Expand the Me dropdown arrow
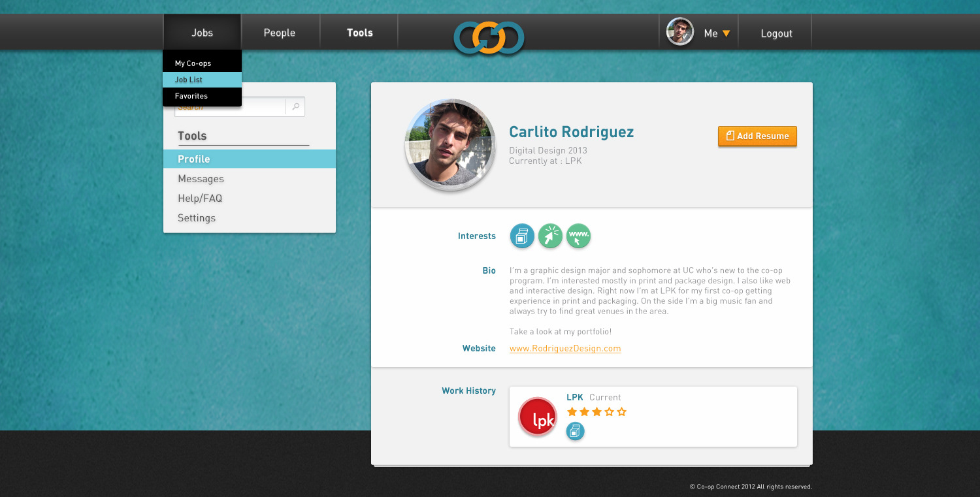 [726, 33]
